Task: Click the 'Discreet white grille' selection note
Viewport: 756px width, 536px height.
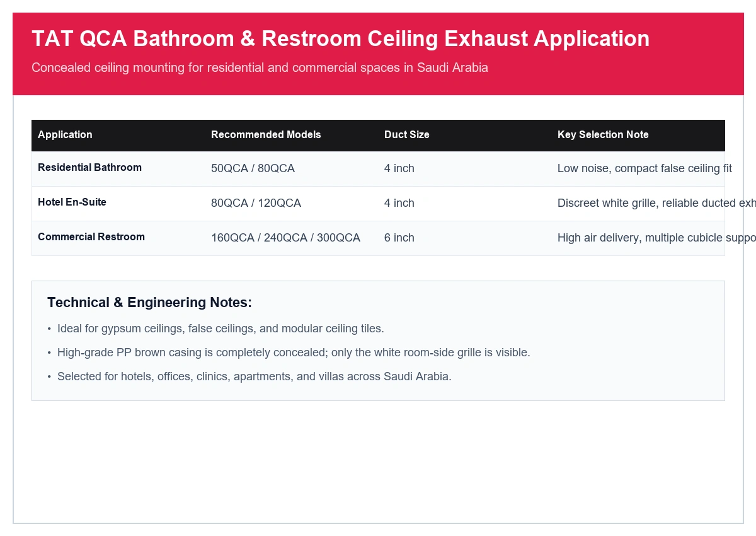Action: click(656, 203)
